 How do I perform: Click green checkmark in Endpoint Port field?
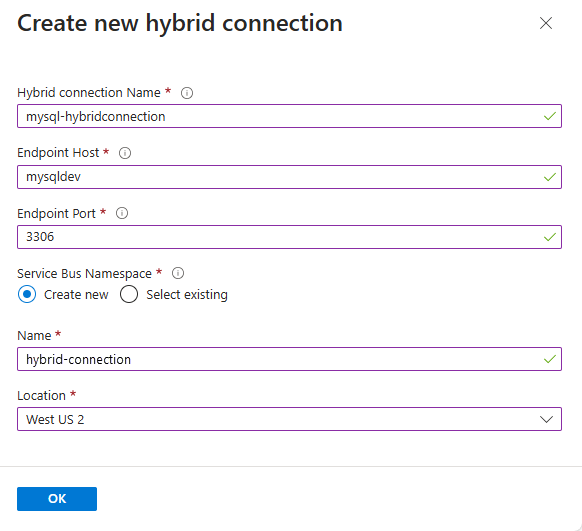[550, 237]
